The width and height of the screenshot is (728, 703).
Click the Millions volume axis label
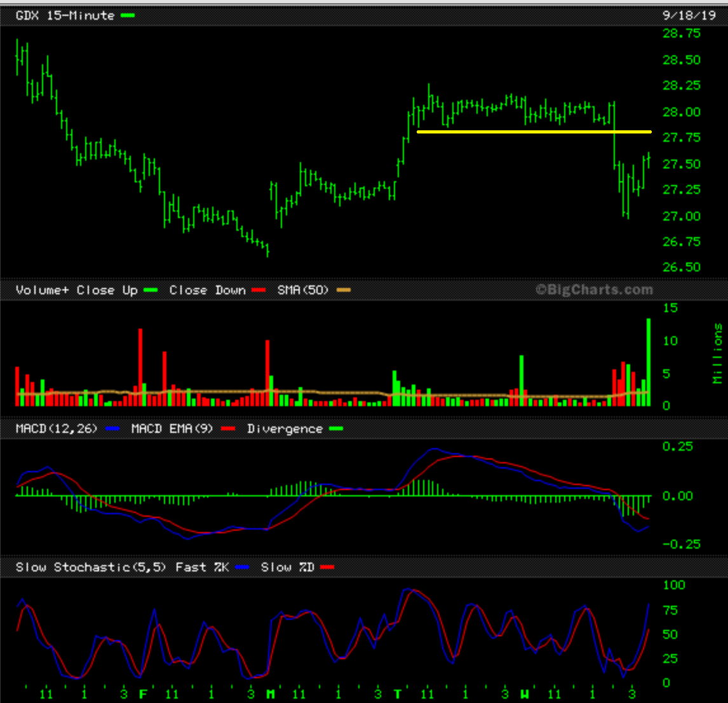pyautogui.click(x=718, y=353)
